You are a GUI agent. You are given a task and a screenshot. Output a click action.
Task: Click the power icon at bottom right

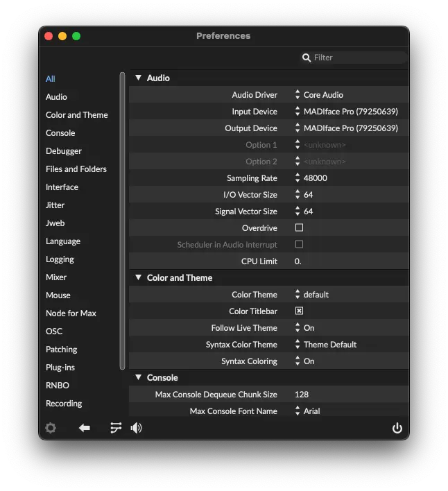[397, 428]
